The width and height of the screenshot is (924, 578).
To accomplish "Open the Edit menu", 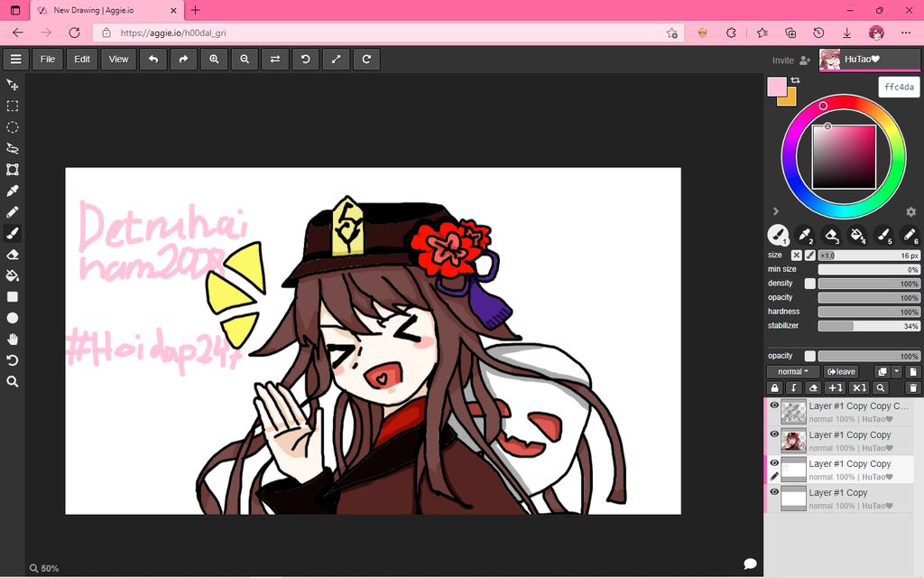I will pyautogui.click(x=82, y=59).
